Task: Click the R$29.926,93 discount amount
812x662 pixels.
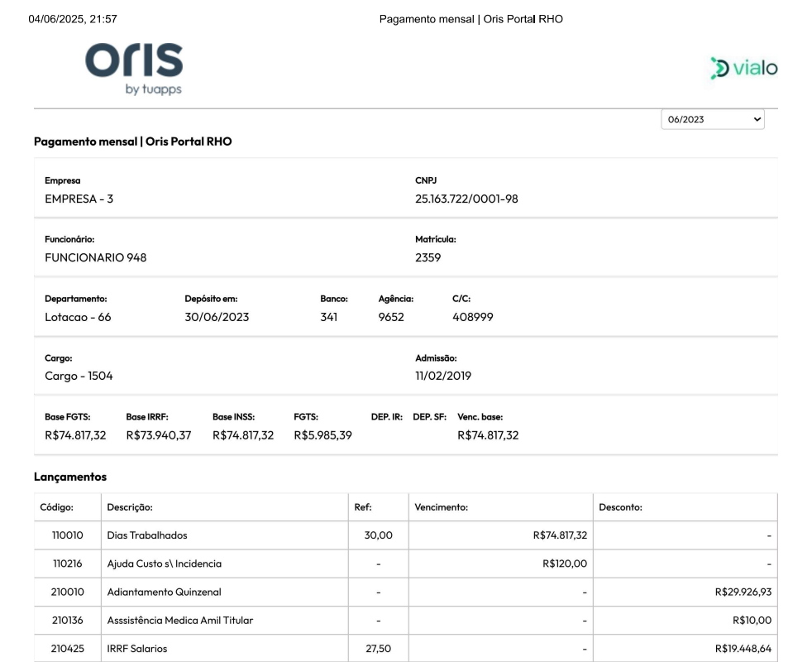Action: (x=743, y=592)
